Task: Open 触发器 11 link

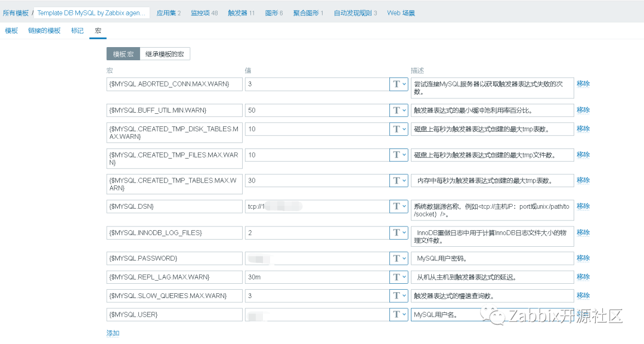Action: 241,13
